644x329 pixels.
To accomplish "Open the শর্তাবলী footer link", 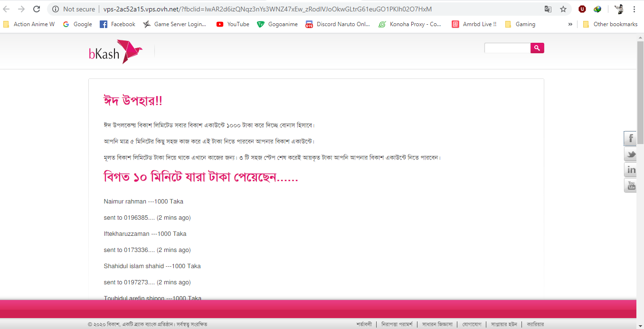I will [x=364, y=324].
